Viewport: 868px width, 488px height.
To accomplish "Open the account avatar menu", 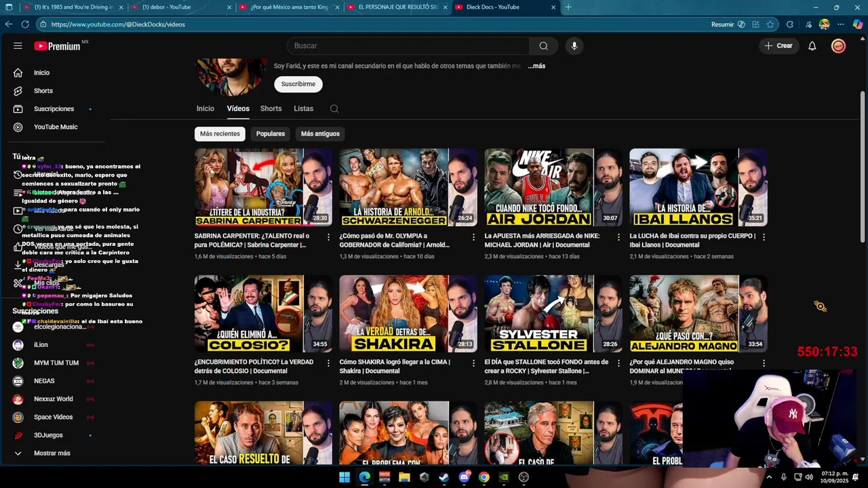I will [838, 45].
